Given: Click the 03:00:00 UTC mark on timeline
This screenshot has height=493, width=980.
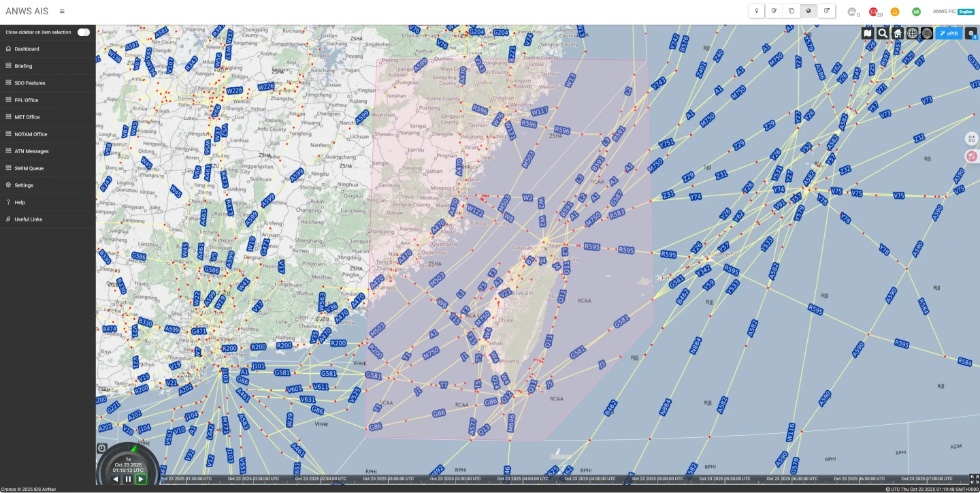Looking at the screenshot, I should (x=388, y=479).
